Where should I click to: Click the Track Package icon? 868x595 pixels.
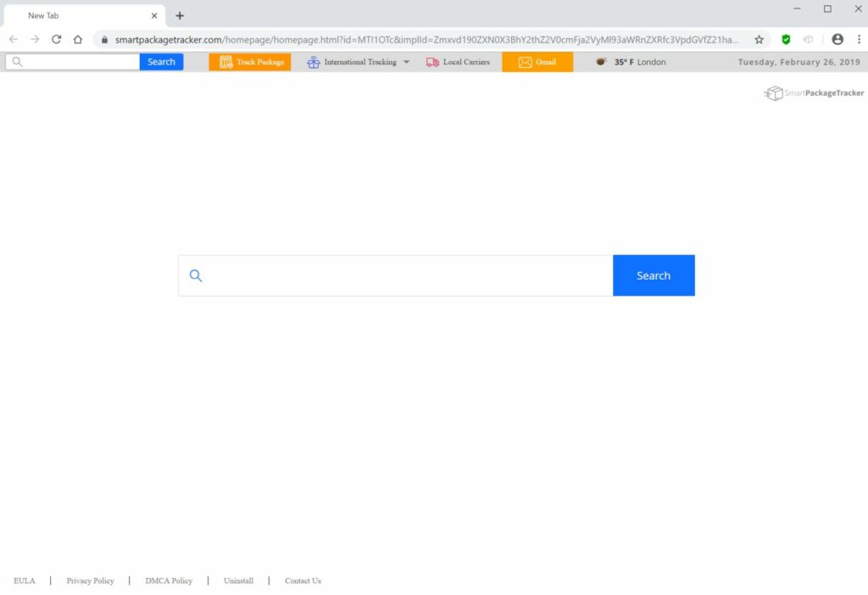point(225,62)
